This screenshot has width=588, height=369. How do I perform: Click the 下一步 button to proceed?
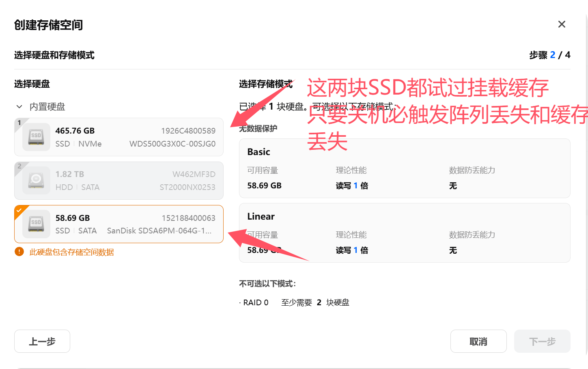coord(542,341)
